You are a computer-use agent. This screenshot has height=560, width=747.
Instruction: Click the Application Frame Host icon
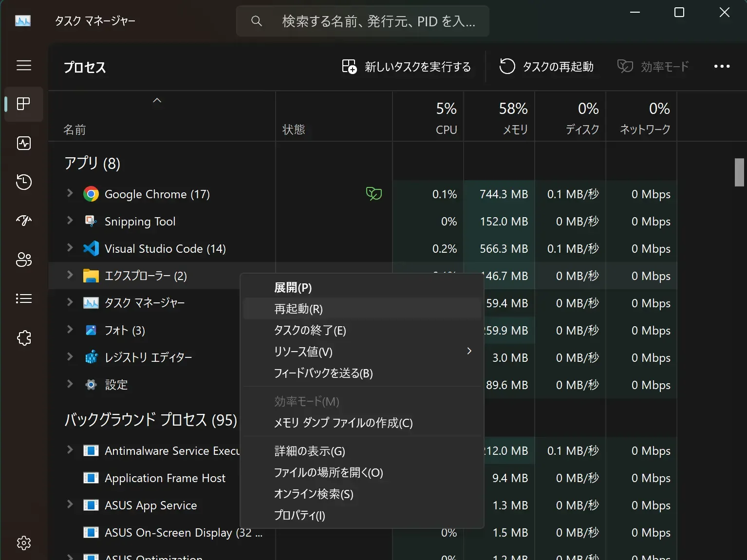91,478
